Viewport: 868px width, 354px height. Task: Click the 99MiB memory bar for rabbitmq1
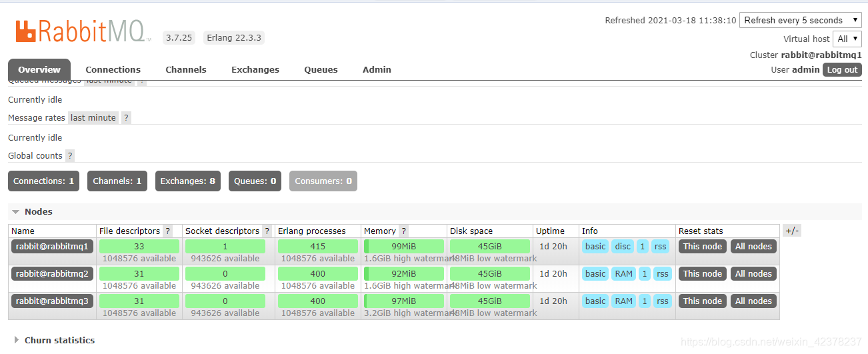404,246
